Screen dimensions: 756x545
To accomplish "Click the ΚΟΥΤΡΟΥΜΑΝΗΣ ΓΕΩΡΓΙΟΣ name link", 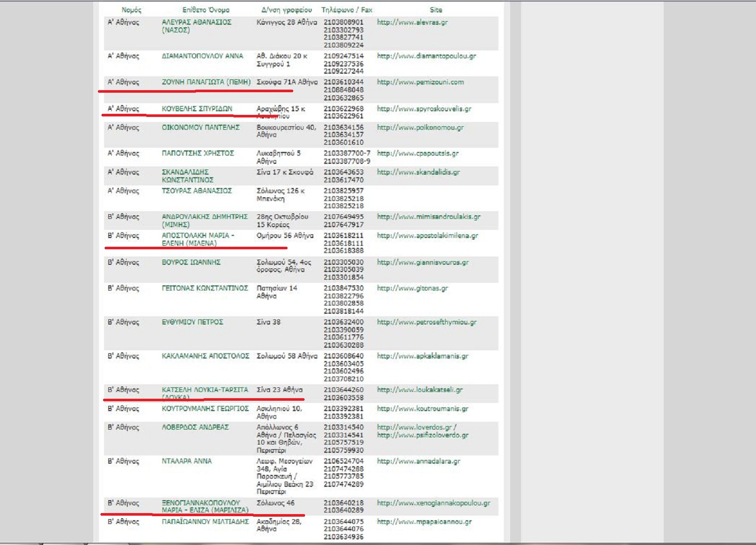I will click(x=205, y=409).
